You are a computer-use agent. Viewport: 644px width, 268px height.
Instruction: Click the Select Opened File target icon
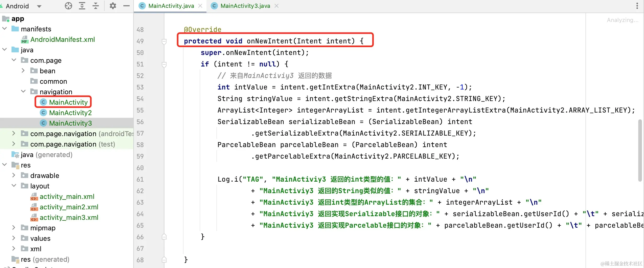click(68, 6)
